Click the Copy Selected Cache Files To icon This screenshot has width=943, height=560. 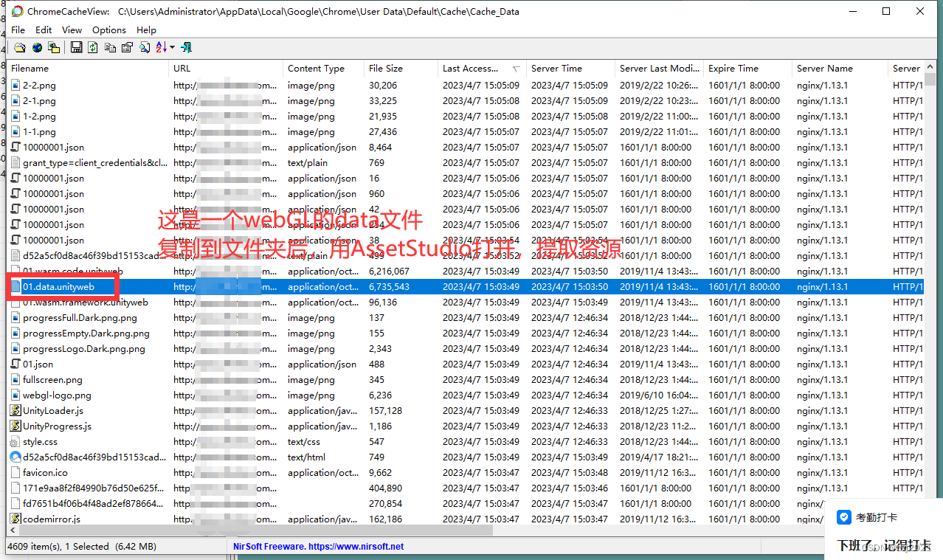coord(53,47)
